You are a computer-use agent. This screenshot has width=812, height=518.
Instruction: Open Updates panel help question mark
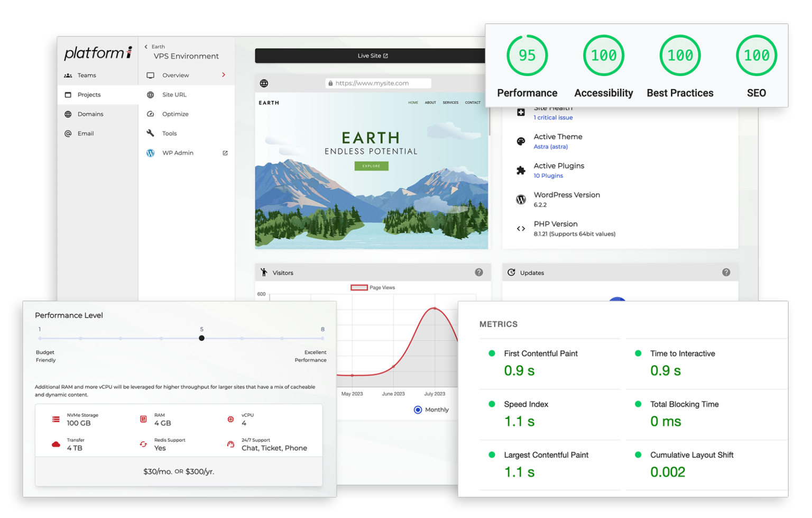click(x=726, y=272)
